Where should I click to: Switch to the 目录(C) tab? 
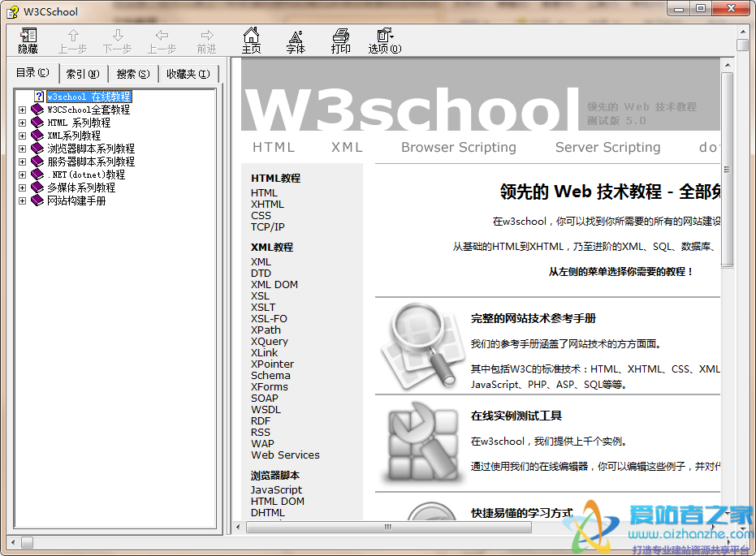(32, 73)
